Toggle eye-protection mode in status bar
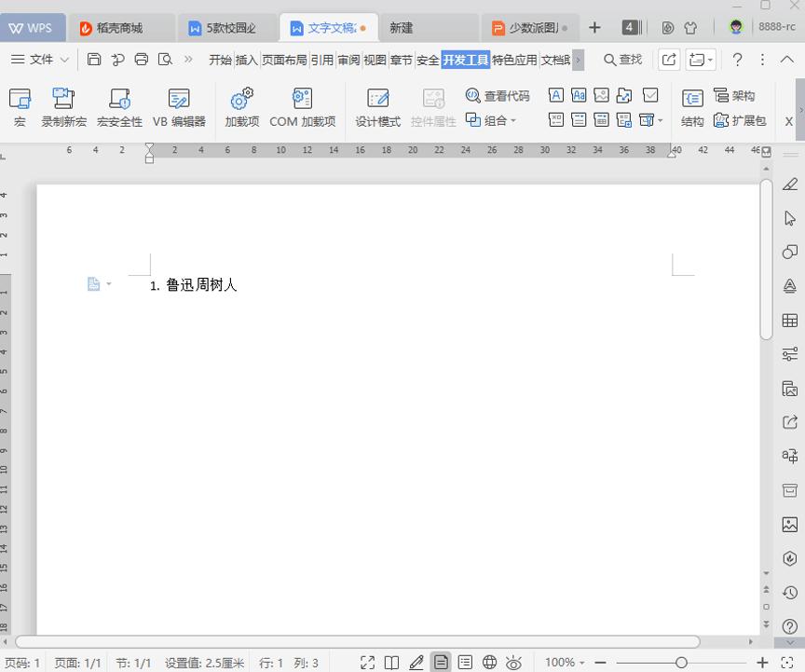 point(514,662)
